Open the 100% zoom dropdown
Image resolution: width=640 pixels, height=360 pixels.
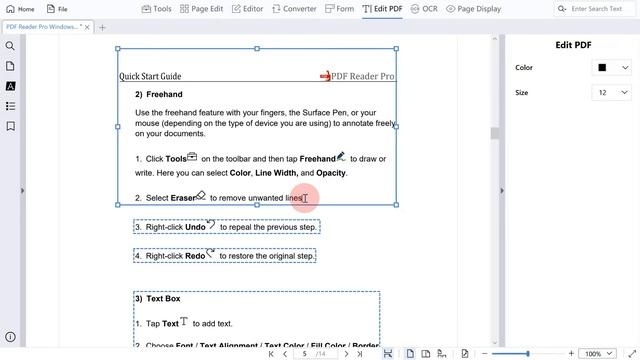pos(597,354)
